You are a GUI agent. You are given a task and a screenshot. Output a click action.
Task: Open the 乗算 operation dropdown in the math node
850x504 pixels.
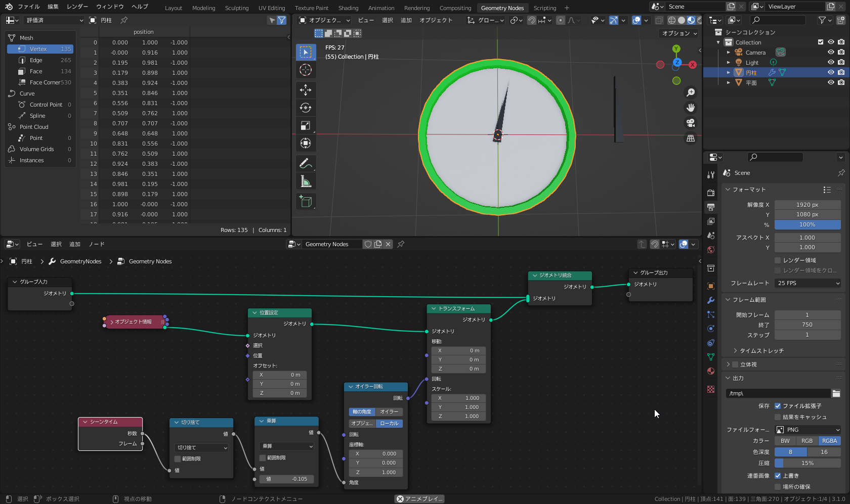pos(287,446)
